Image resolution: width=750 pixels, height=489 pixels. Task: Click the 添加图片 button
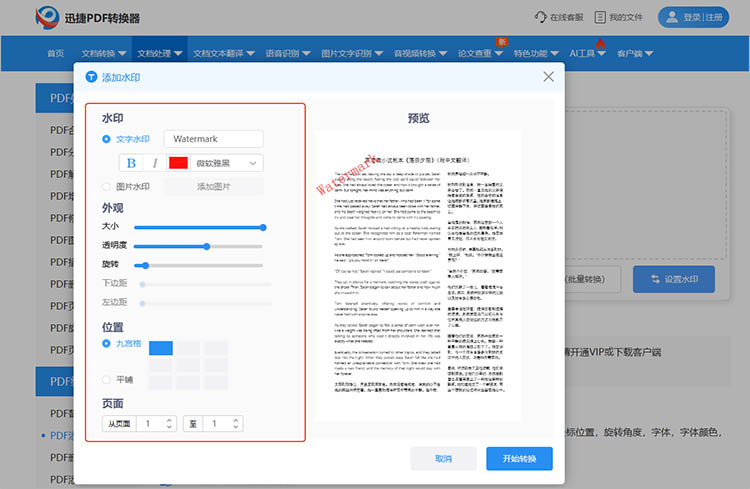[214, 187]
